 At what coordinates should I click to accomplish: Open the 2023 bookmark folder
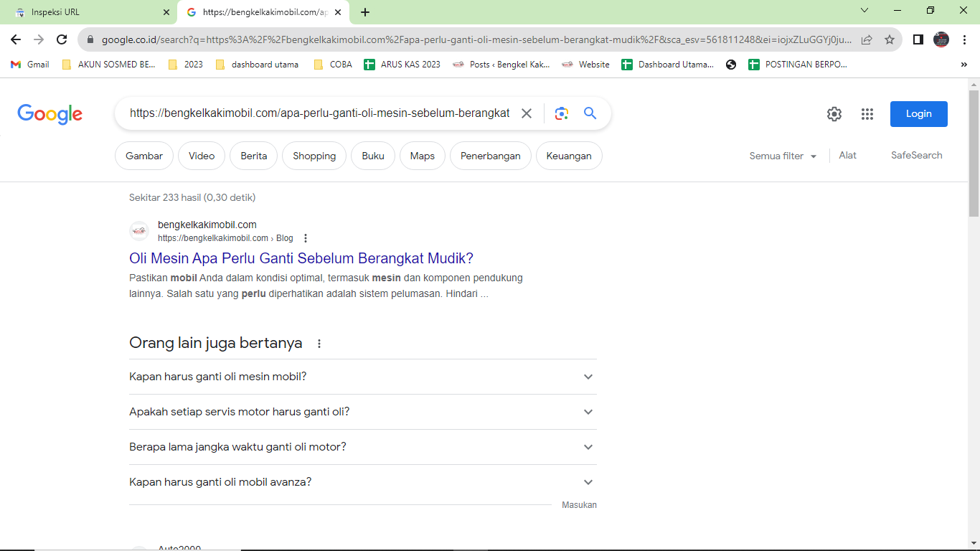(185, 65)
